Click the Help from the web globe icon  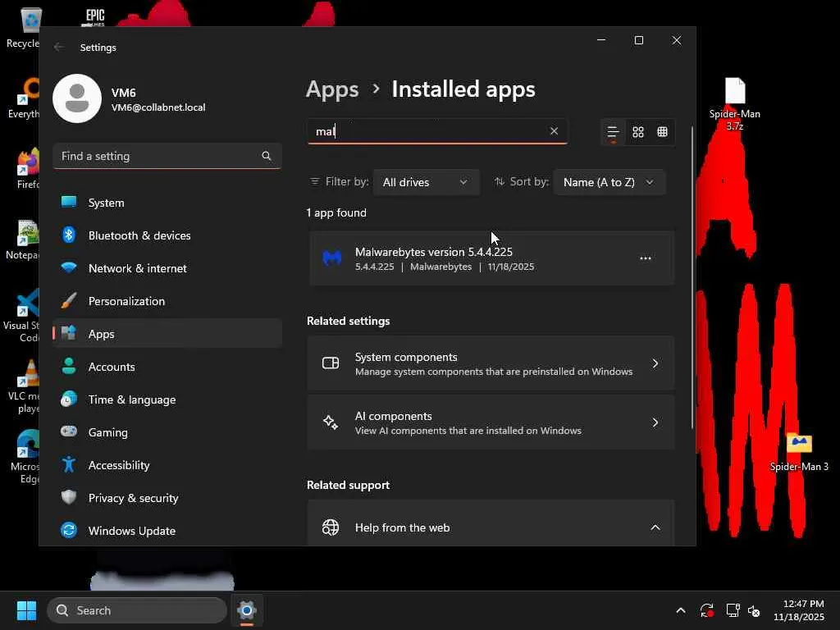[331, 527]
